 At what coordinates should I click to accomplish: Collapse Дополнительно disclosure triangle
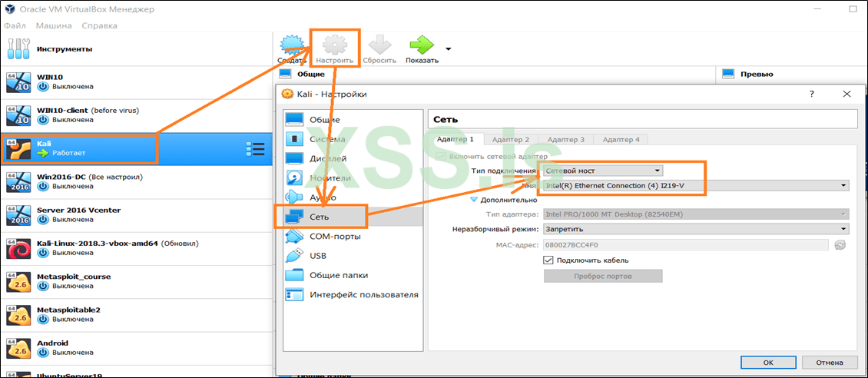click(474, 200)
